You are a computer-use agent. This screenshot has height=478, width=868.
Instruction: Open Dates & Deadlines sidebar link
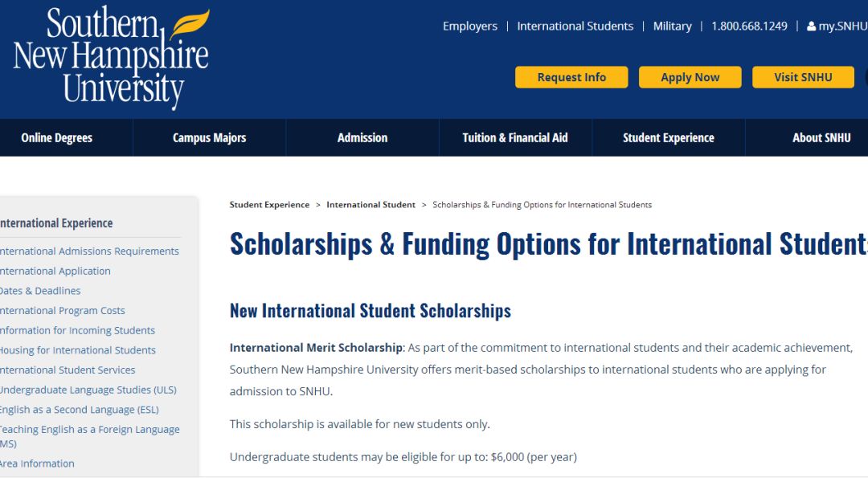(40, 291)
